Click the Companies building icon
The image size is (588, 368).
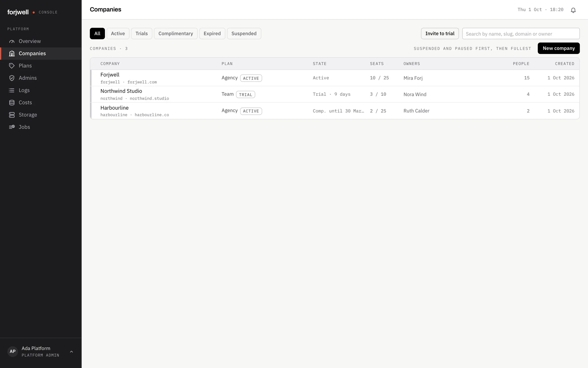click(x=12, y=53)
